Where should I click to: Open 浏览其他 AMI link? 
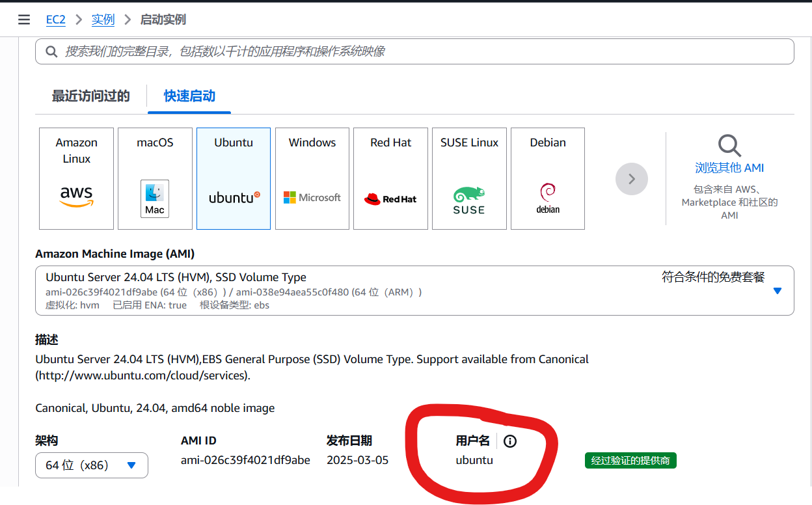(729, 168)
